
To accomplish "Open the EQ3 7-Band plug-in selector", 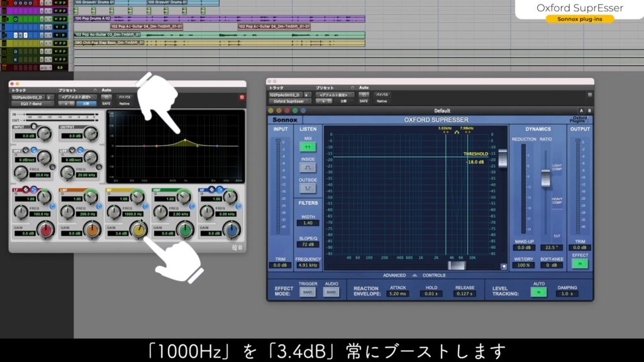I will tap(33, 104).
